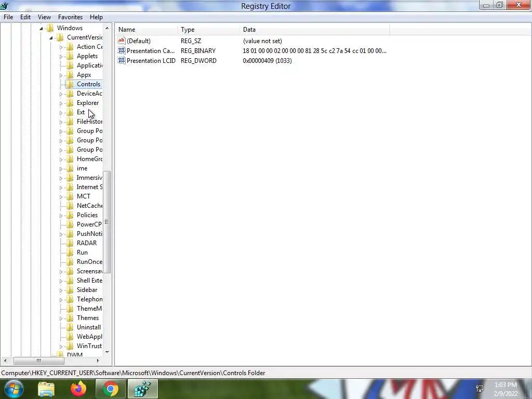This screenshot has height=399, width=532.
Task: Sort by the Data column header
Action: (x=314, y=30)
